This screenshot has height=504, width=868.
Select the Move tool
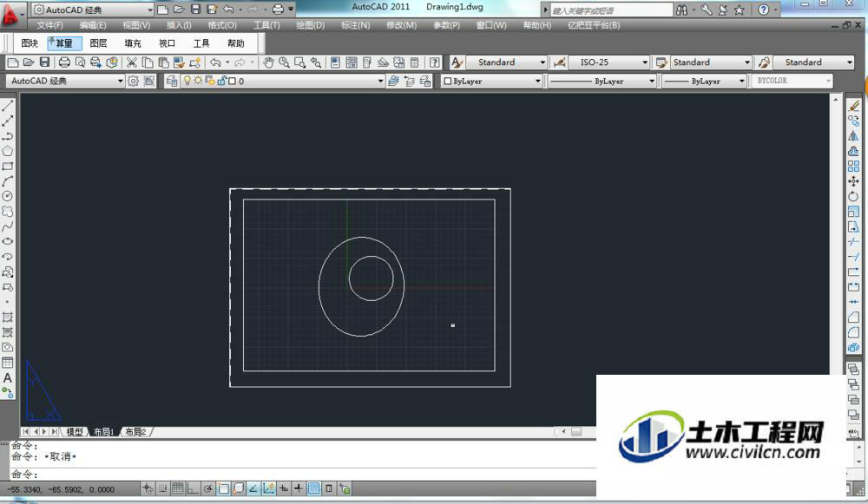(853, 181)
